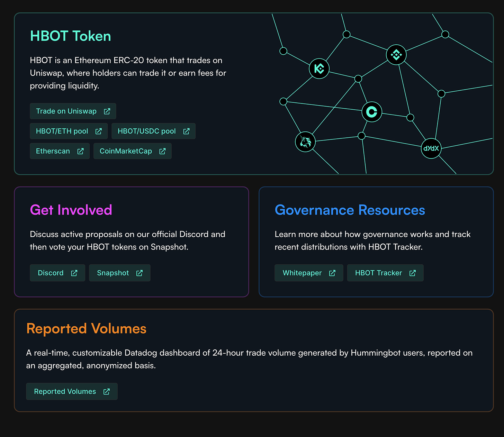
Task: Click the external-link icon on the Etherscan button
Action: (80, 151)
